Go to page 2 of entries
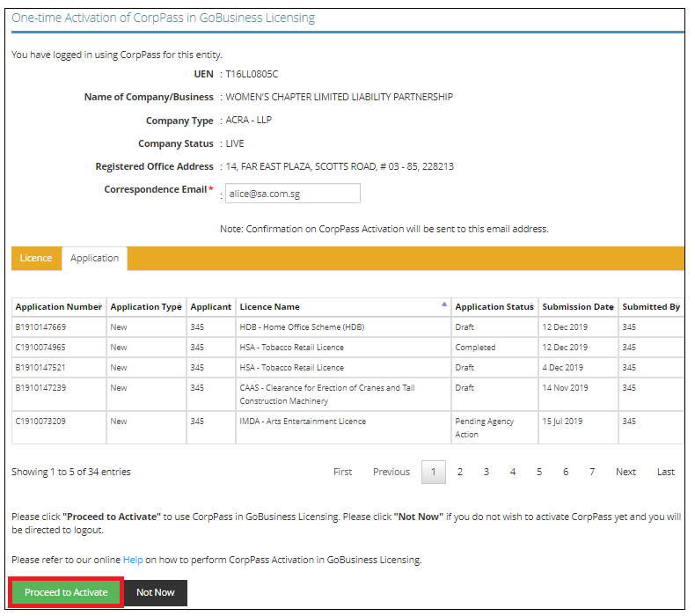695x616 pixels. [460, 472]
